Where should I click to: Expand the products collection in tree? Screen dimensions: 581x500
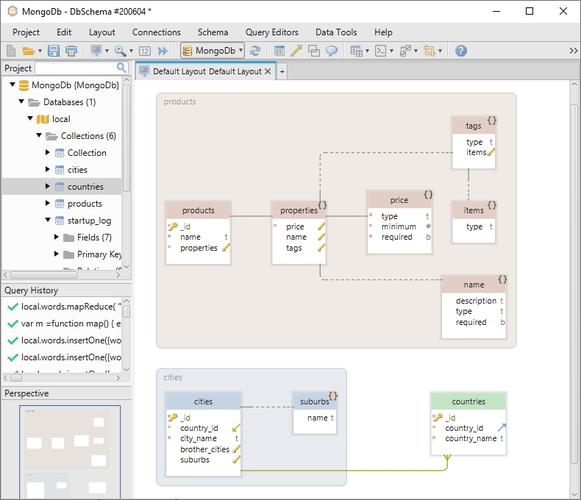47,203
